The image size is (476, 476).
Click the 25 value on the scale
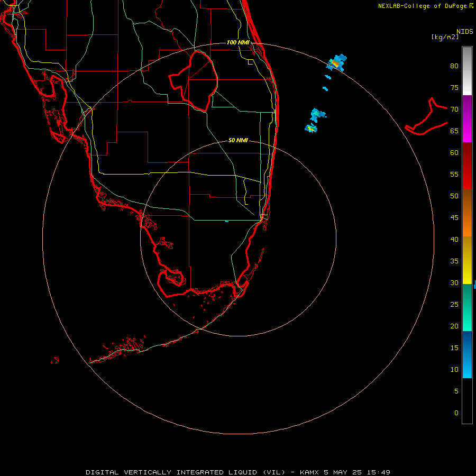point(454,304)
